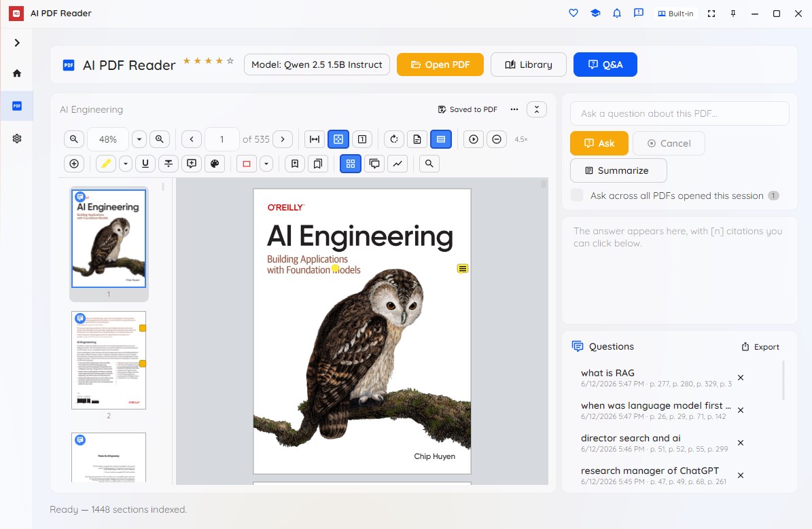The height and width of the screenshot is (529, 812).
Task: Bookmark the current page
Action: 295,164
